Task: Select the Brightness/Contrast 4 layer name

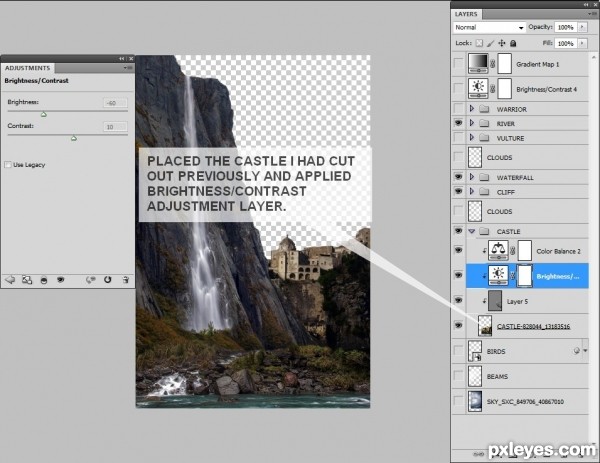Action: (x=546, y=89)
